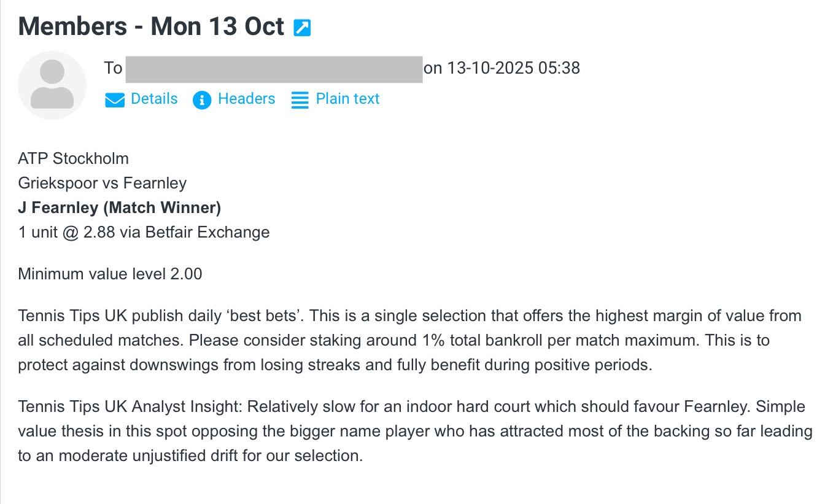
Task: Click the info icon beside Headers
Action: (x=202, y=100)
